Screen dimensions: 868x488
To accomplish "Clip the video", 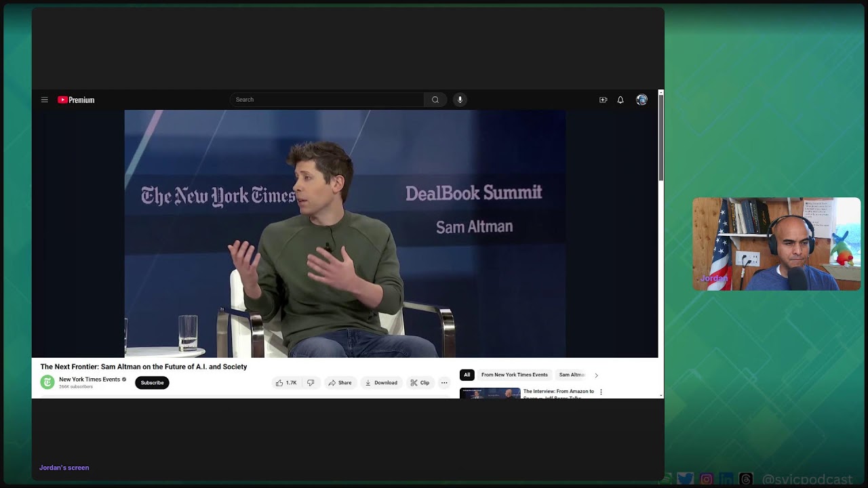I will 420,383.
